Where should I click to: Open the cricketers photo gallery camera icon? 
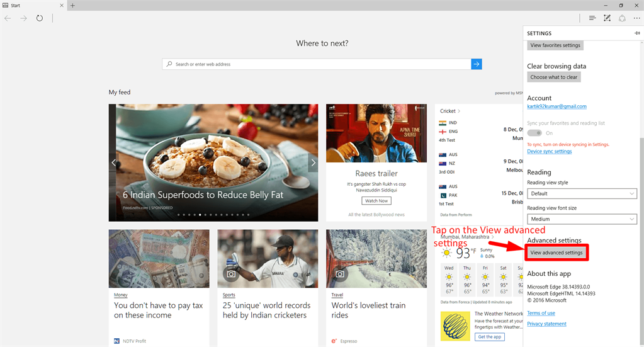coord(231,273)
